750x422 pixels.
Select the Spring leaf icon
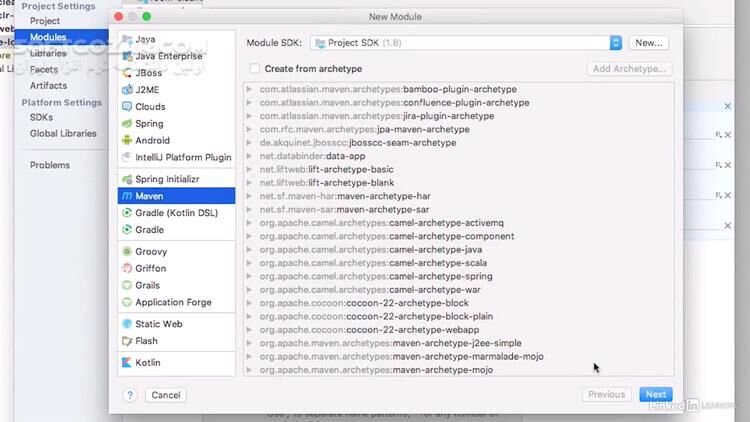(127, 124)
